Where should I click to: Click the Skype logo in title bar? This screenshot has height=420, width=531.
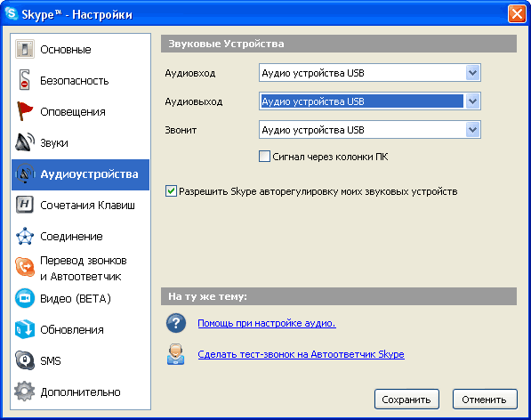click(12, 14)
